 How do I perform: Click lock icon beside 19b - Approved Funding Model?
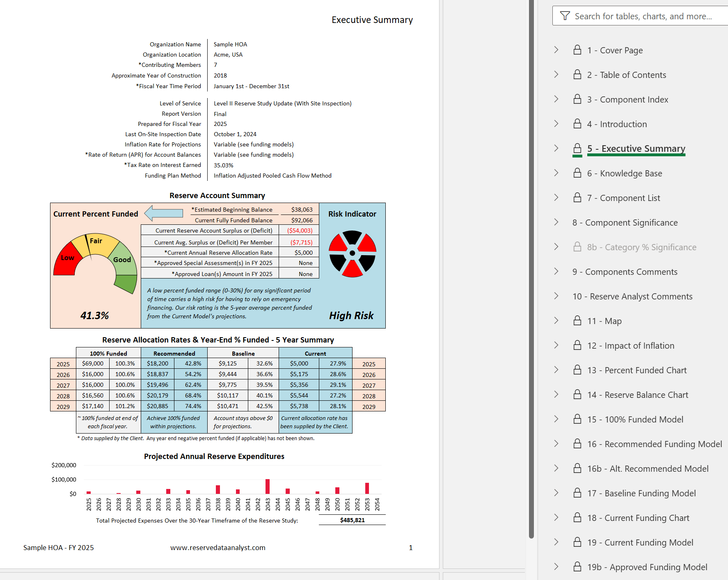577,567
